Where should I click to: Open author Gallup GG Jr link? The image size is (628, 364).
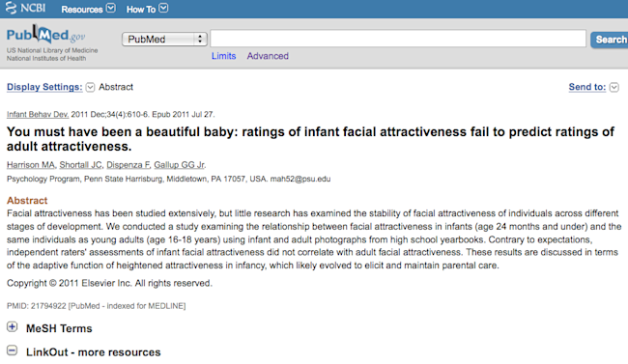click(x=180, y=165)
